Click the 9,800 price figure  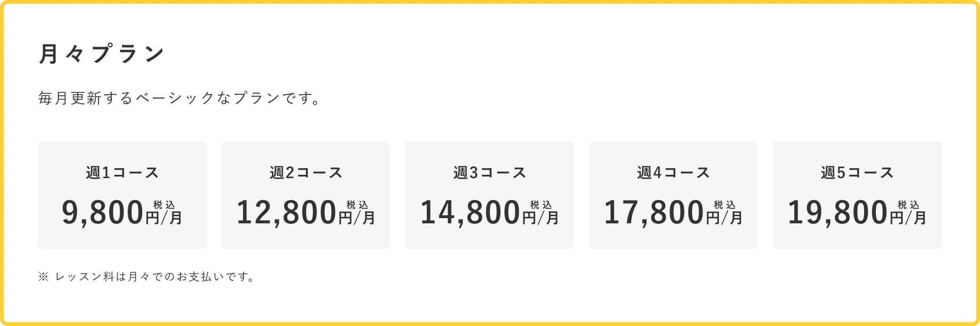click(103, 212)
